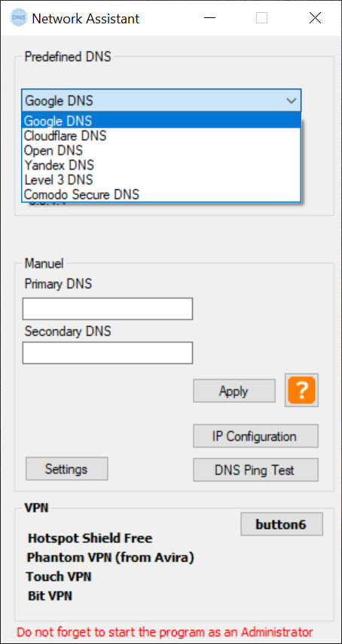Screen dimensions: 342x644
Task: Choose Level 3 DNS option
Action: click(x=161, y=179)
